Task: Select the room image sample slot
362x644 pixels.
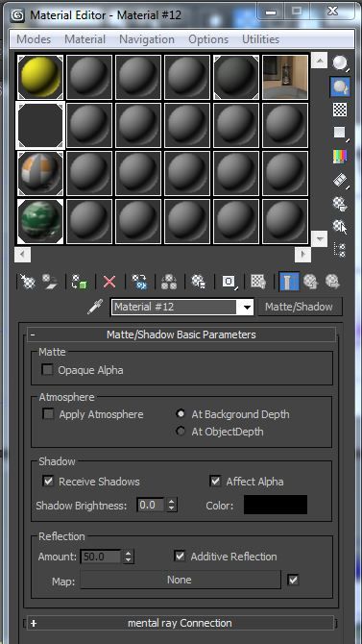Action: [285, 78]
